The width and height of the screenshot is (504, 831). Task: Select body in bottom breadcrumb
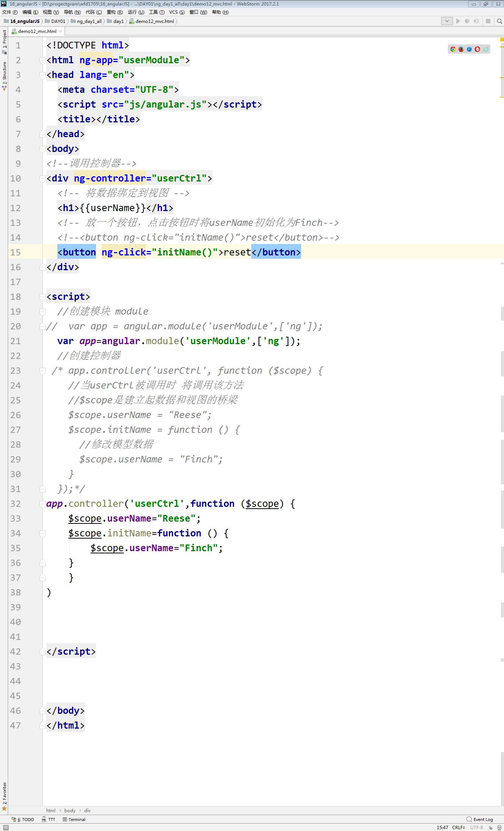tap(70, 810)
